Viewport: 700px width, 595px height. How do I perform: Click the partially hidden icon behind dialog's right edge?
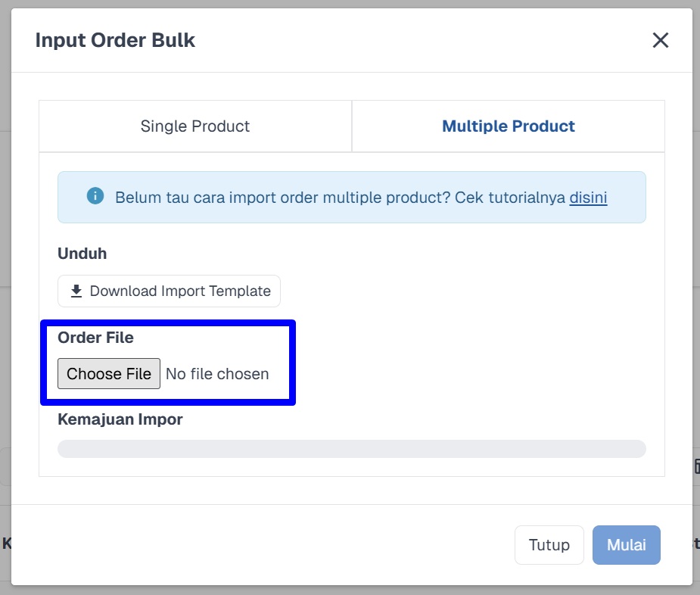tap(696, 466)
